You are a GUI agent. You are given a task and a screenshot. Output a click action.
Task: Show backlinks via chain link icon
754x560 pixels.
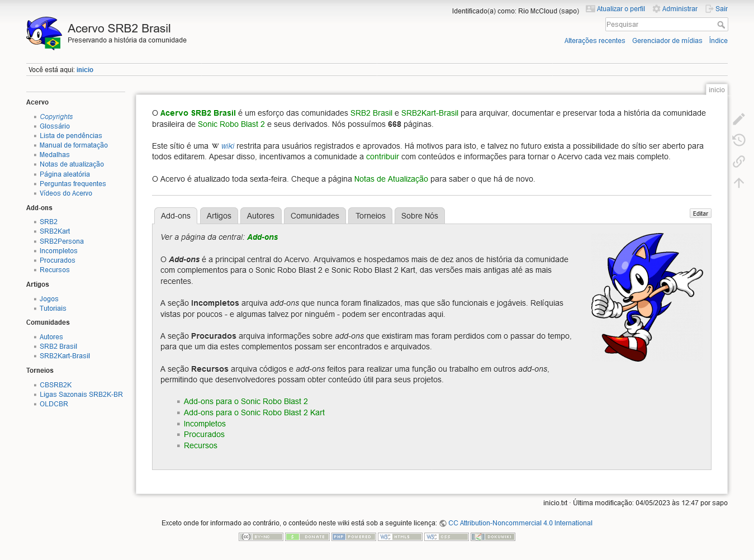coord(738,162)
